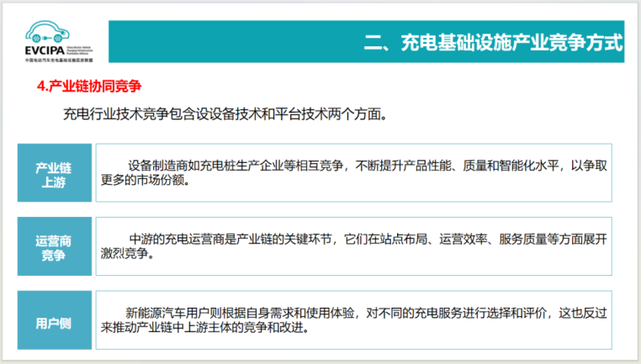This screenshot has height=364, width=641.
Task: Click the red heading 4.产业链协同竞争
Action: (90, 87)
